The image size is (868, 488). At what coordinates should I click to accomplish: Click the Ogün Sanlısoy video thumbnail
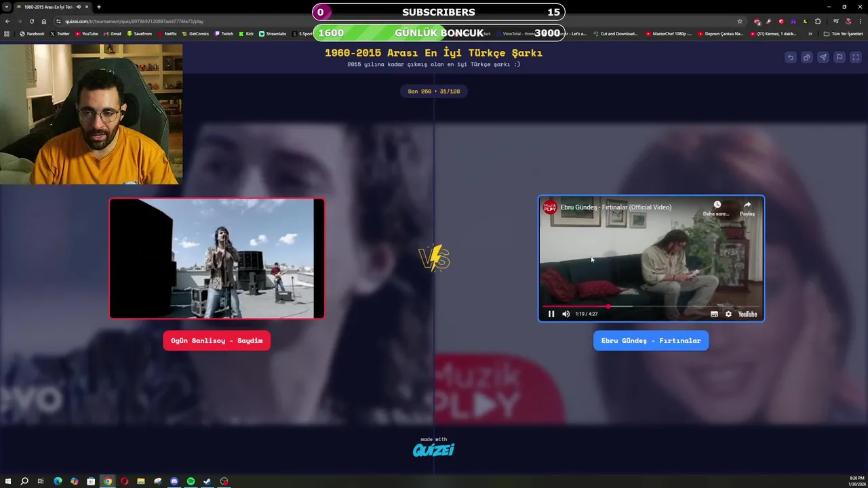click(x=217, y=258)
